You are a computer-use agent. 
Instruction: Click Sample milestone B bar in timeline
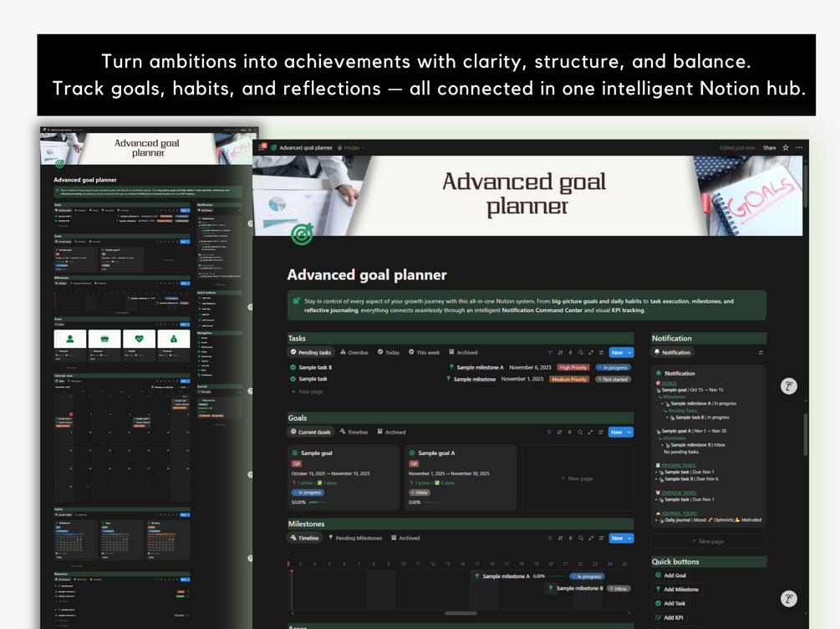tap(587, 588)
